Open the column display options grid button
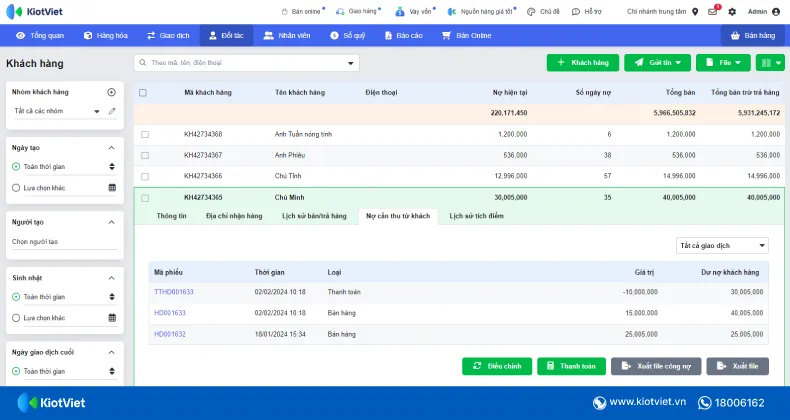 pyautogui.click(x=770, y=62)
